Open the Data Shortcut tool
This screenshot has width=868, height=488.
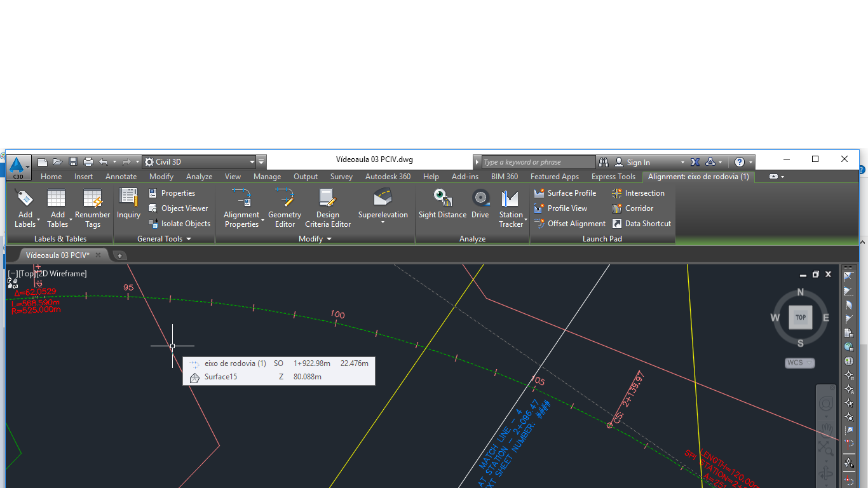pos(642,223)
